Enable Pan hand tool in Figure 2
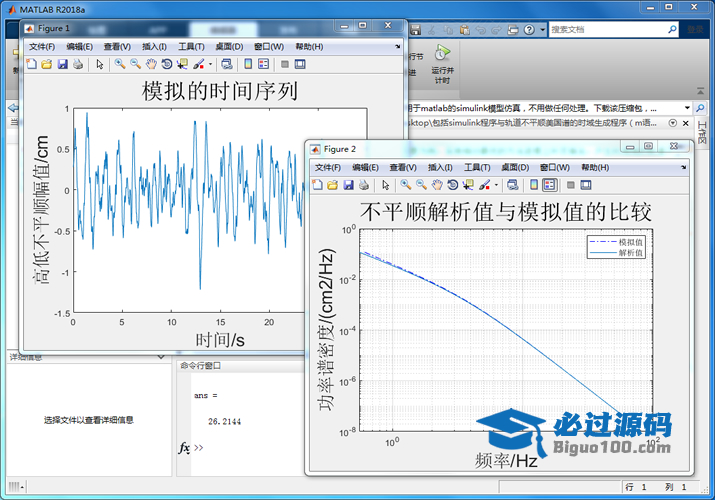Screen dimensions: 715x500 (437, 185)
